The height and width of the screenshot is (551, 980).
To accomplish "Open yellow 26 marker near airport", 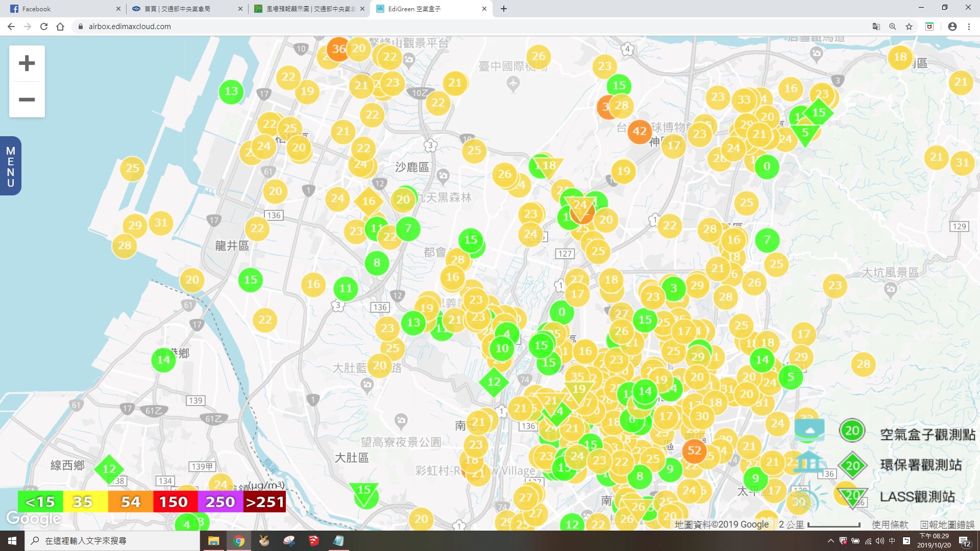I will (x=538, y=56).
